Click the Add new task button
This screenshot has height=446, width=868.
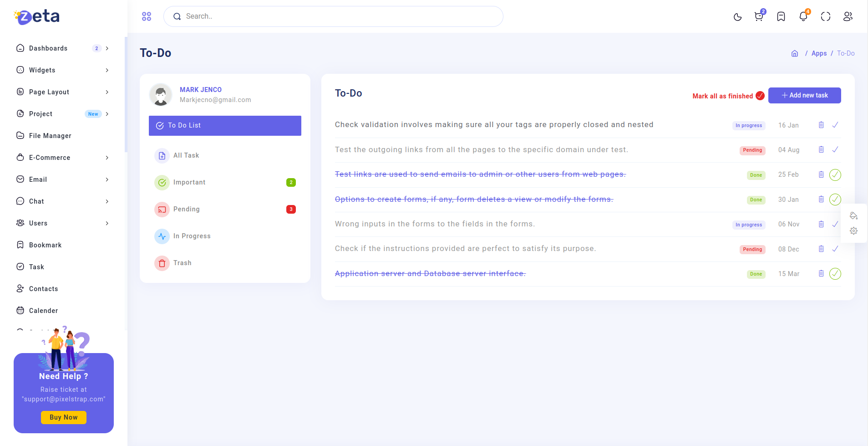(804, 96)
